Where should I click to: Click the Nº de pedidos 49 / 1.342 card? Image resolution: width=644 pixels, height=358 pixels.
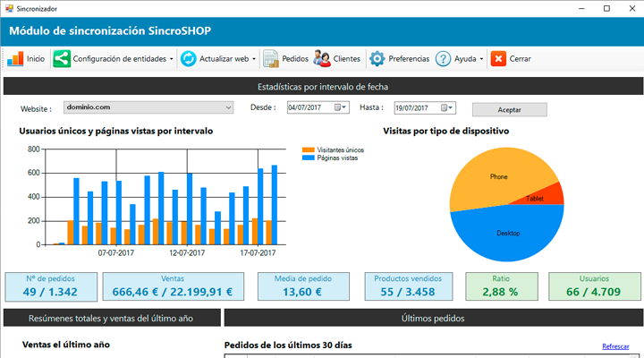pyautogui.click(x=51, y=286)
